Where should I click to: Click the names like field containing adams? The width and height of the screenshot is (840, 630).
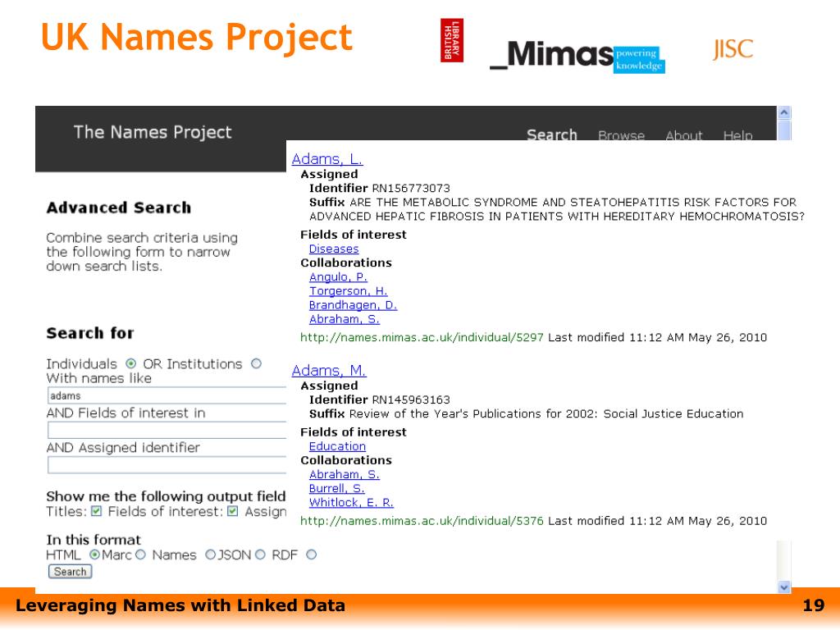point(167,395)
